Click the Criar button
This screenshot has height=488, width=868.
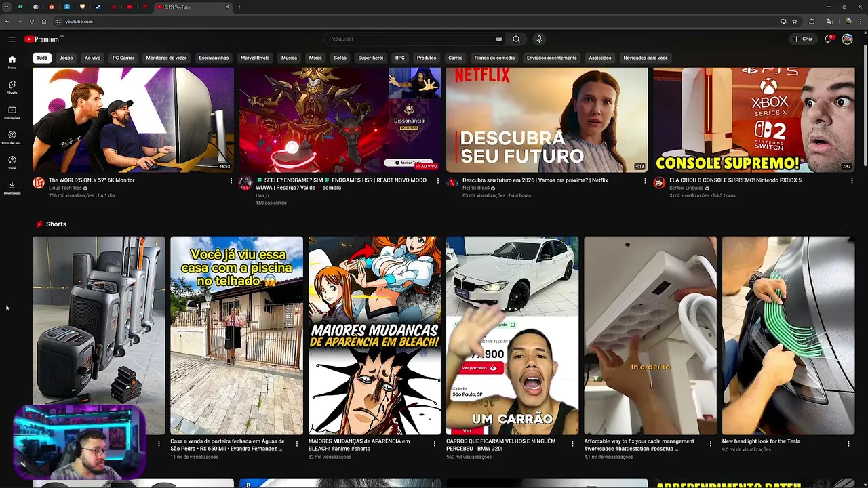[804, 39]
